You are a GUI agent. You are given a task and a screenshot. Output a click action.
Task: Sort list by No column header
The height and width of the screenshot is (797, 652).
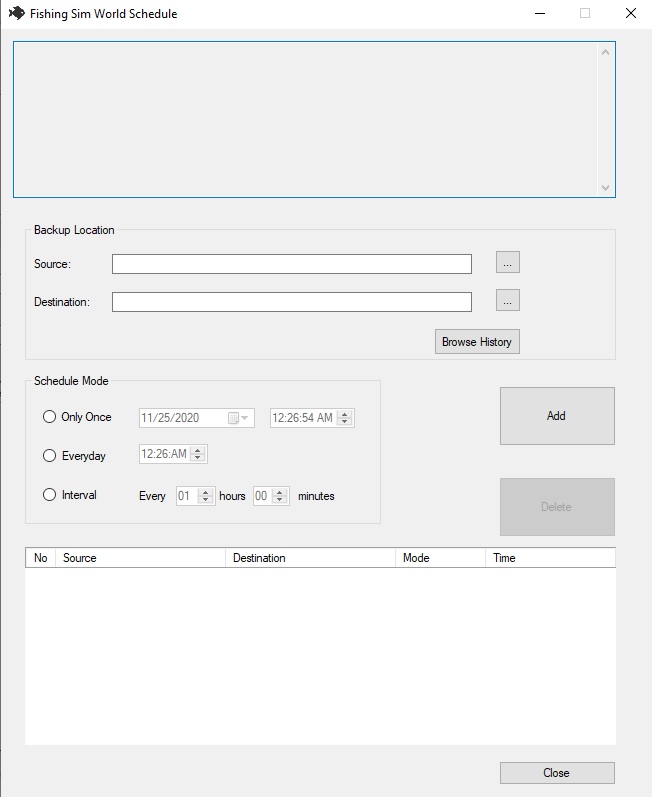click(x=41, y=558)
